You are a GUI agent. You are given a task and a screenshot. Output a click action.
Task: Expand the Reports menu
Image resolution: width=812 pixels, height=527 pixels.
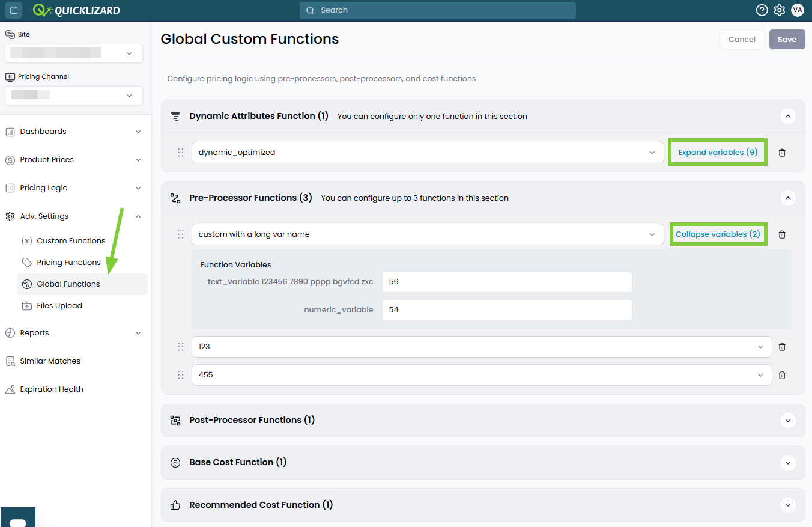138,333
